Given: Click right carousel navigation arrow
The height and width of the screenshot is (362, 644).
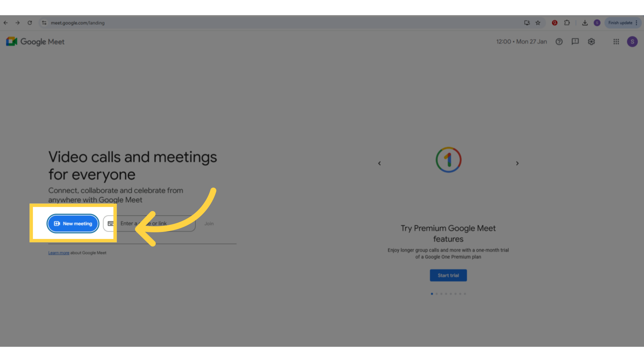Looking at the screenshot, I should tap(518, 164).
